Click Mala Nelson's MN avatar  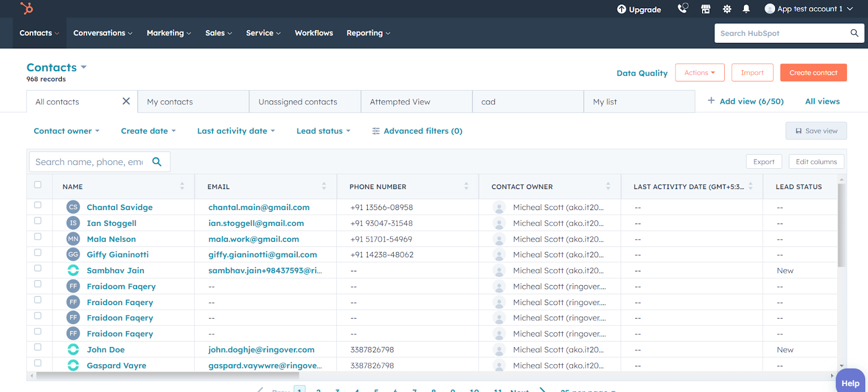coord(73,238)
